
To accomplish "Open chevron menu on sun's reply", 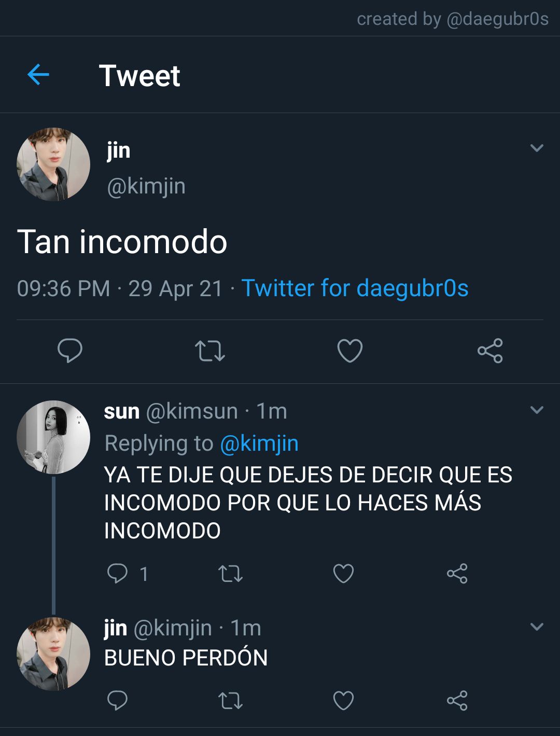I will [537, 410].
